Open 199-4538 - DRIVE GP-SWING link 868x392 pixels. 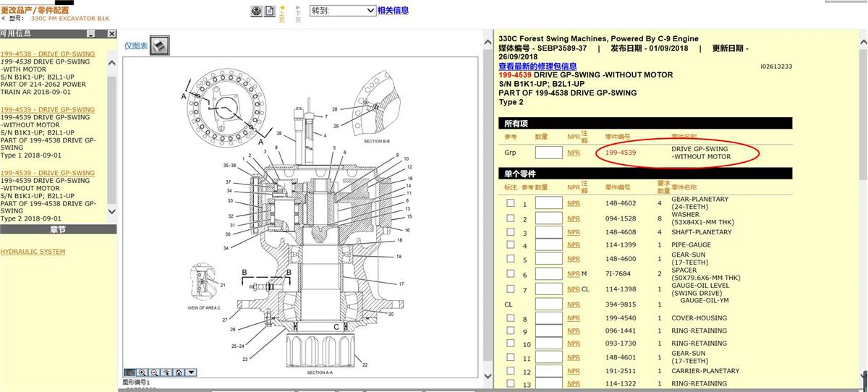coord(47,54)
